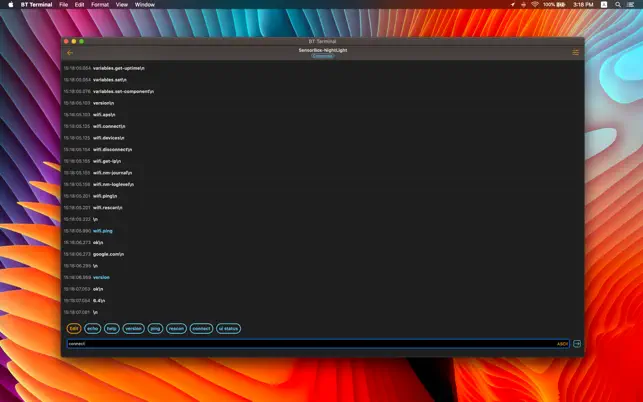
Task: Click the SensorBox-NightLight device title
Action: 323,50
